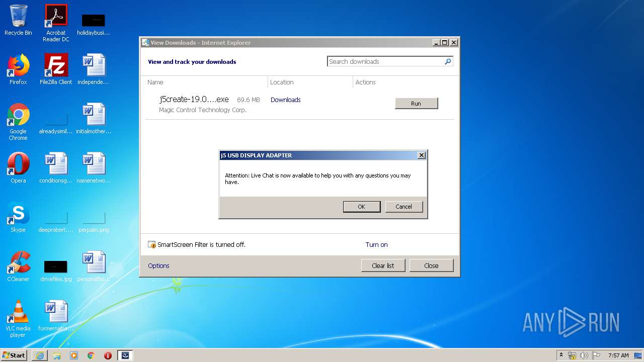Click the Actions column header
This screenshot has width=644, height=362.
click(365, 82)
